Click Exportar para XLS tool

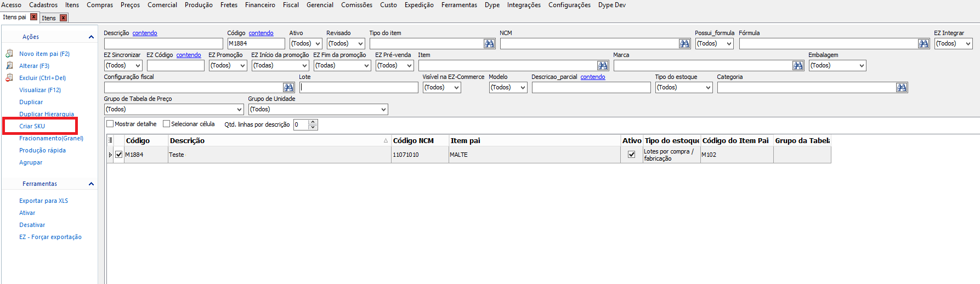coord(44,201)
